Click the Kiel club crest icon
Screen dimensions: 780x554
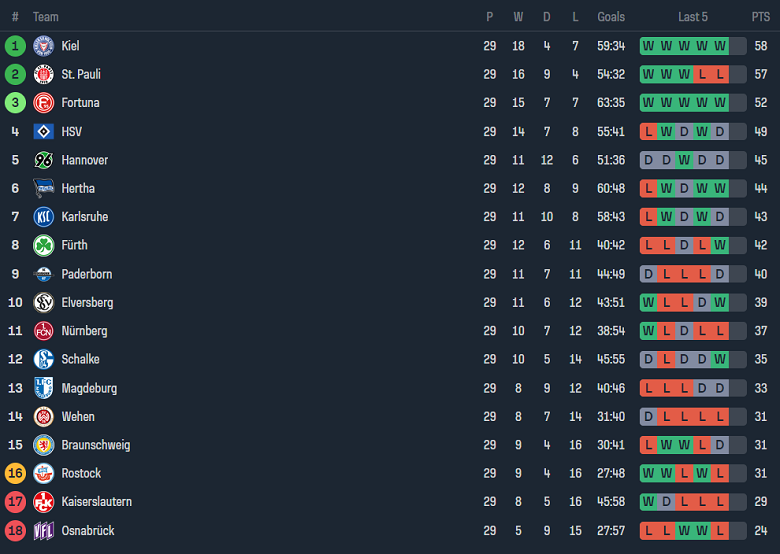(43, 46)
